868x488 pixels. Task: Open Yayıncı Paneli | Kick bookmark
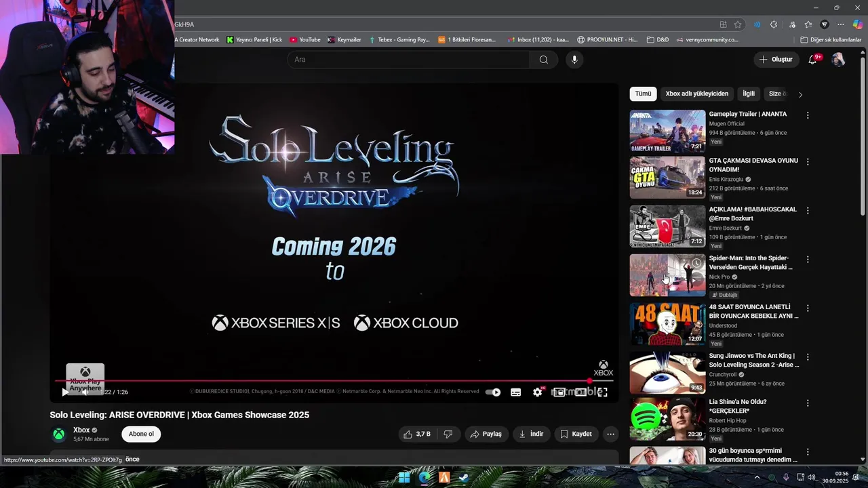click(x=254, y=40)
